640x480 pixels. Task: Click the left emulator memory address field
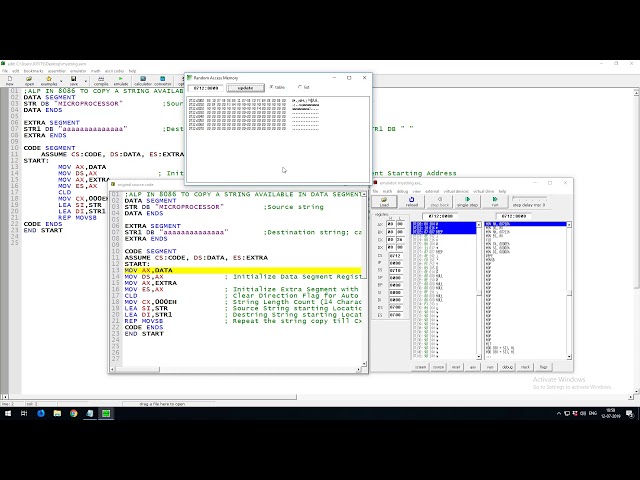click(440, 216)
